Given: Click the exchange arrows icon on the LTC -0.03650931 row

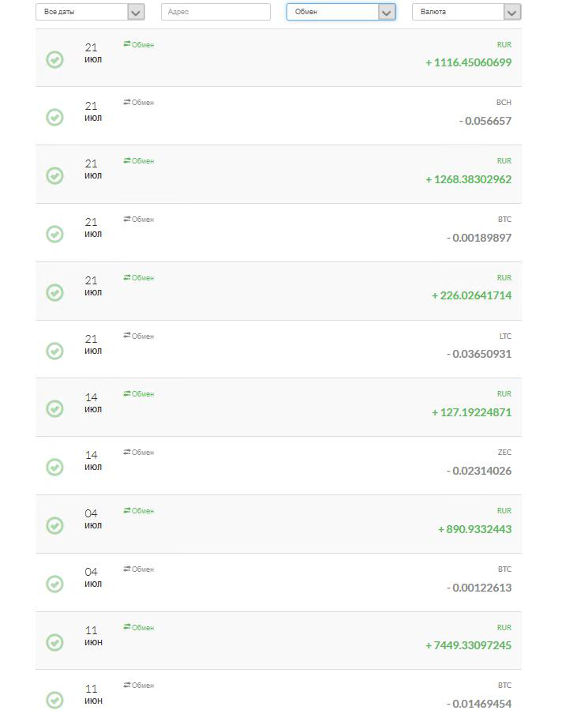Looking at the screenshot, I should (x=127, y=336).
